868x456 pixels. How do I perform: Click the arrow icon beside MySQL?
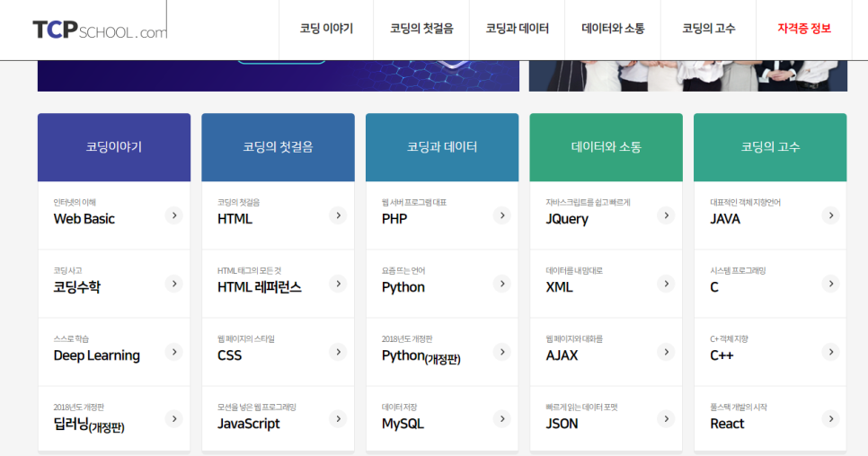502,419
